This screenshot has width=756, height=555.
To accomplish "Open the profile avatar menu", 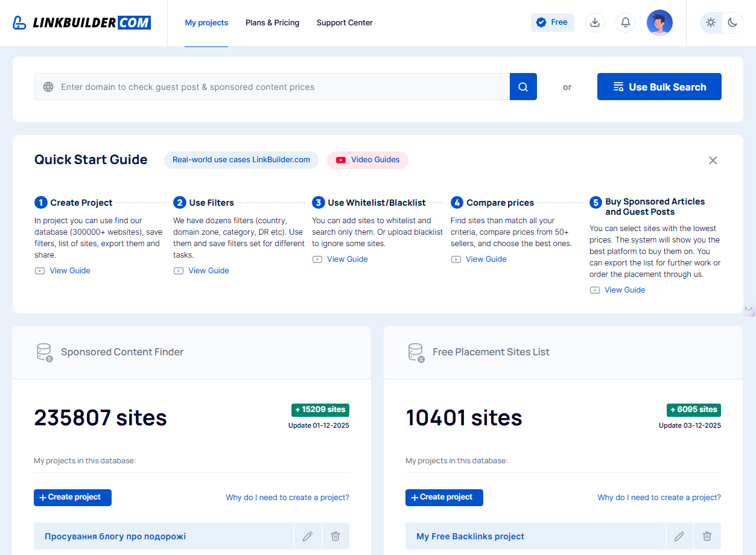I will point(659,22).
